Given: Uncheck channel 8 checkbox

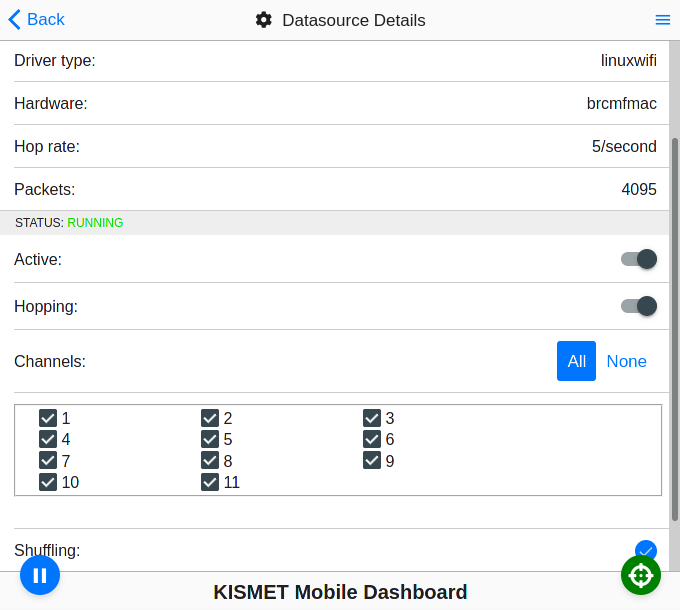Looking at the screenshot, I should click(210, 460).
